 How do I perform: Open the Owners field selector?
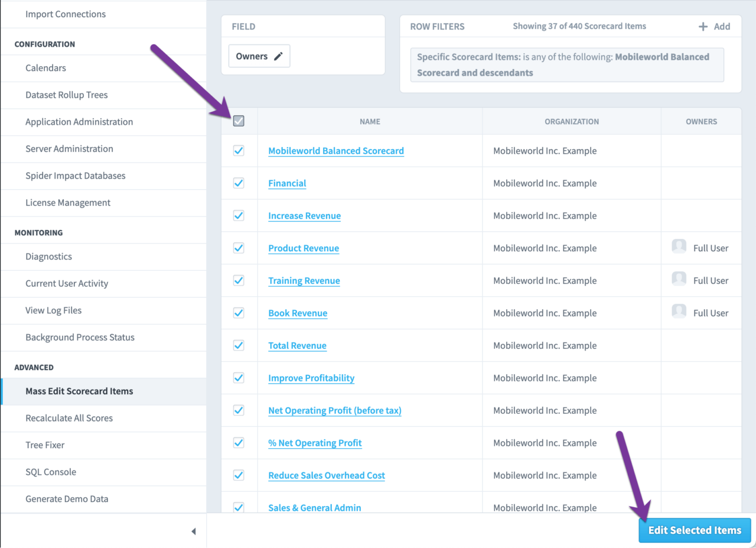(259, 57)
